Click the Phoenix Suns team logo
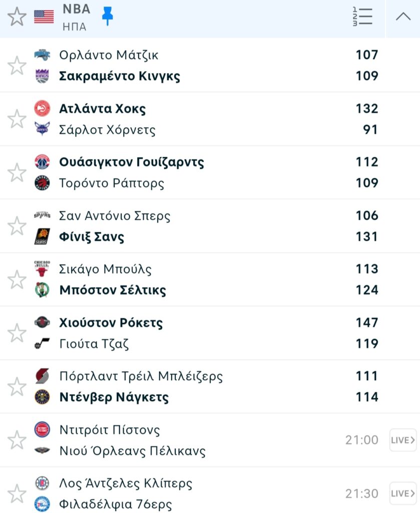The height and width of the screenshot is (513, 420). pos(42,236)
